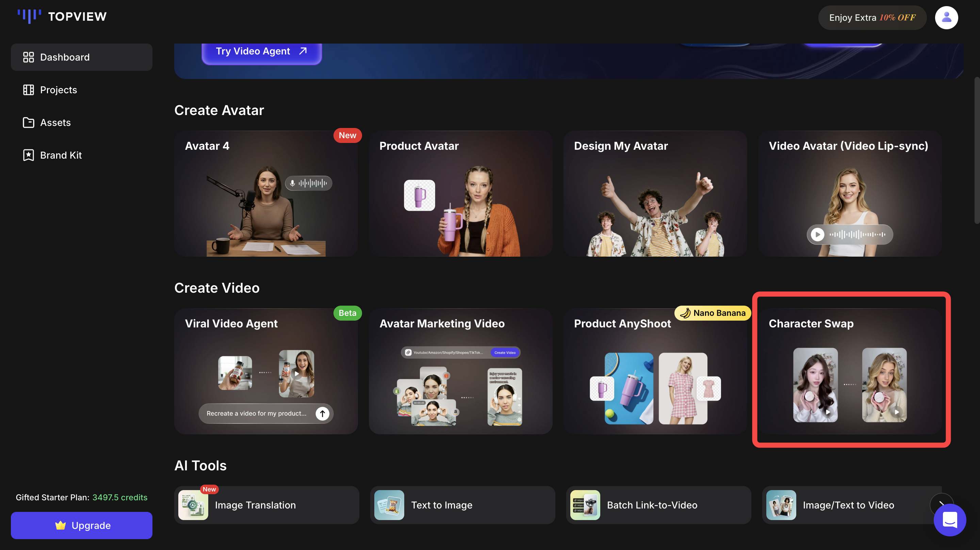Screen dimensions: 980x550
Task: Click the Recreate a video prompt field
Action: point(256,414)
